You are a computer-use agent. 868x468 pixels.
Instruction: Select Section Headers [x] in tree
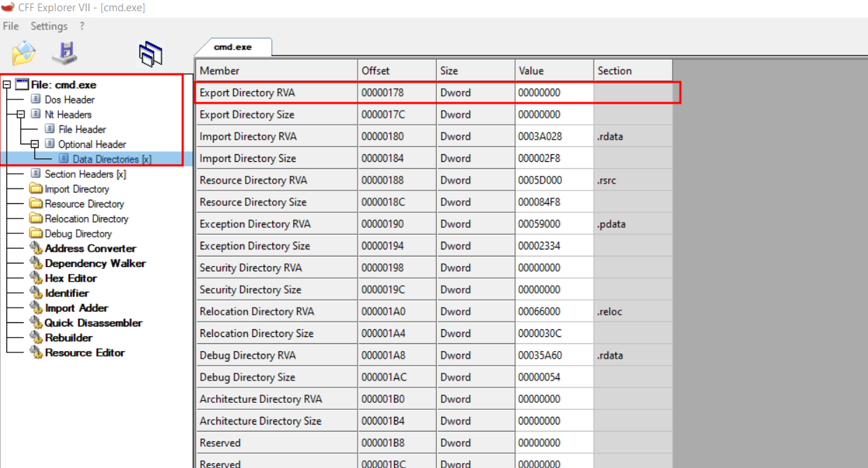[x=85, y=174]
